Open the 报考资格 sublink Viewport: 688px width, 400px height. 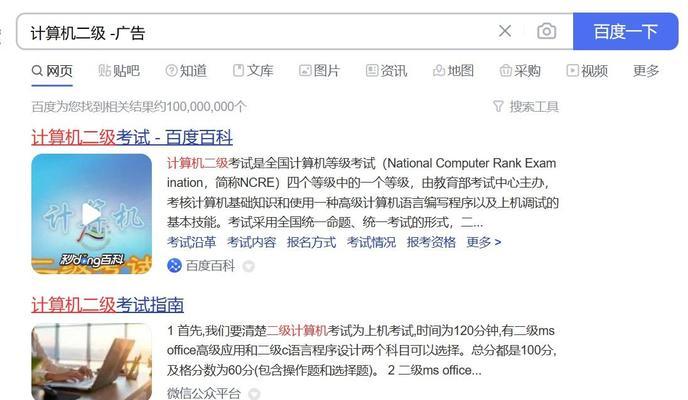coord(431,242)
